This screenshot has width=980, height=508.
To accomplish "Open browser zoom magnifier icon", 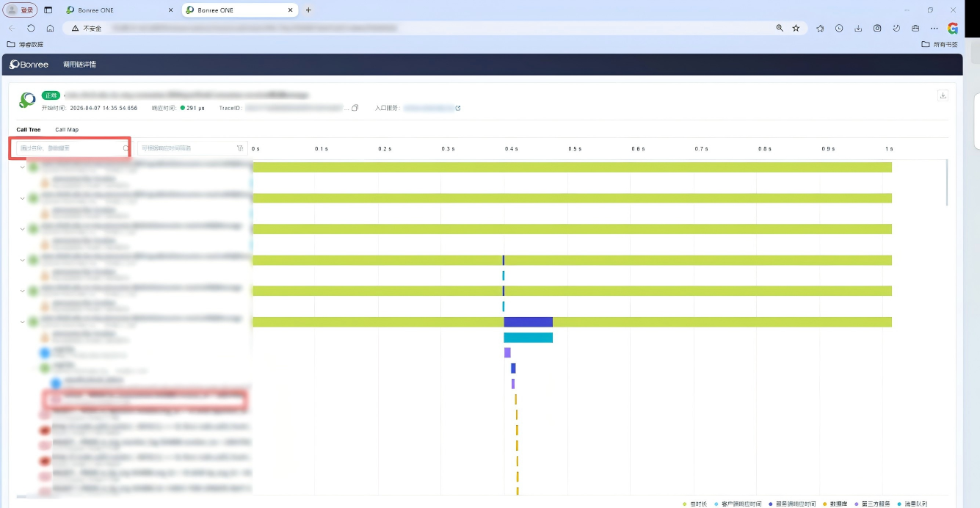I will (780, 28).
